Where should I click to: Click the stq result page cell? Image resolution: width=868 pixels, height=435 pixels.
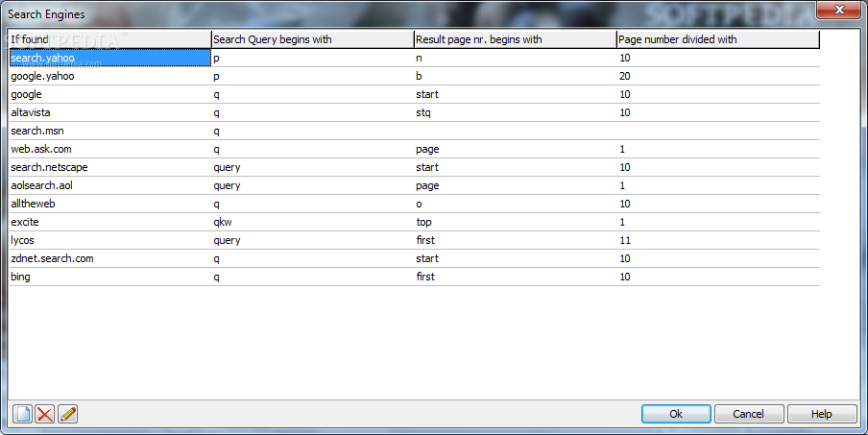pos(516,112)
